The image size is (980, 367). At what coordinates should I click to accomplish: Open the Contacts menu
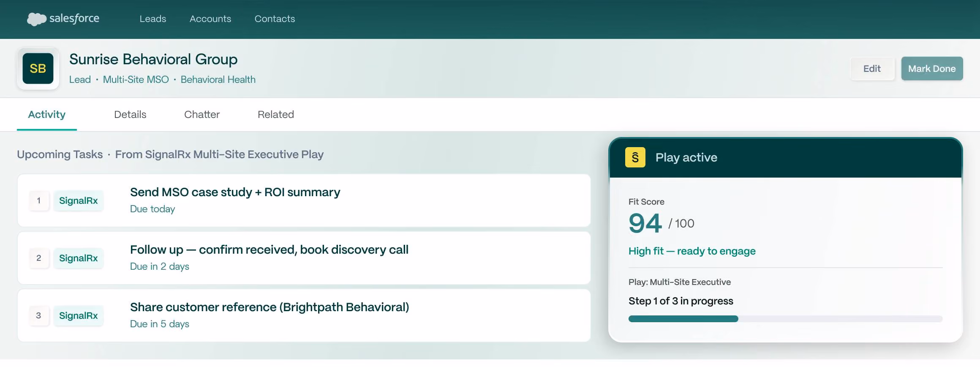(x=275, y=19)
